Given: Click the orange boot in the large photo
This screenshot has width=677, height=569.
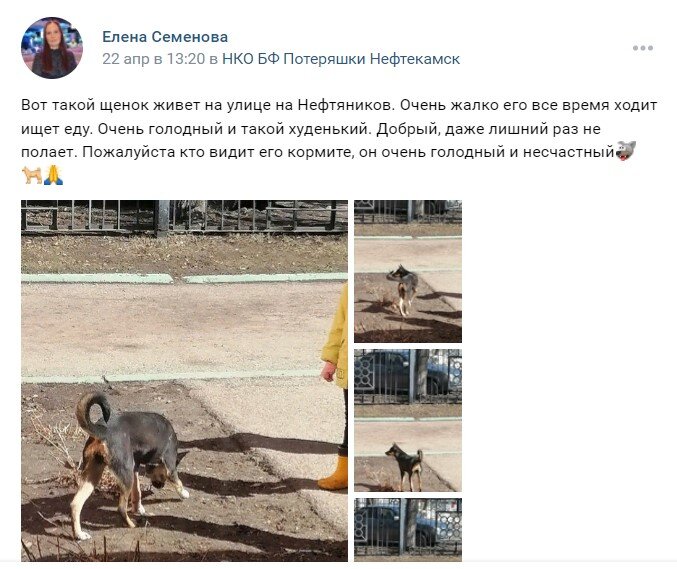Looking at the screenshot, I should (334, 474).
